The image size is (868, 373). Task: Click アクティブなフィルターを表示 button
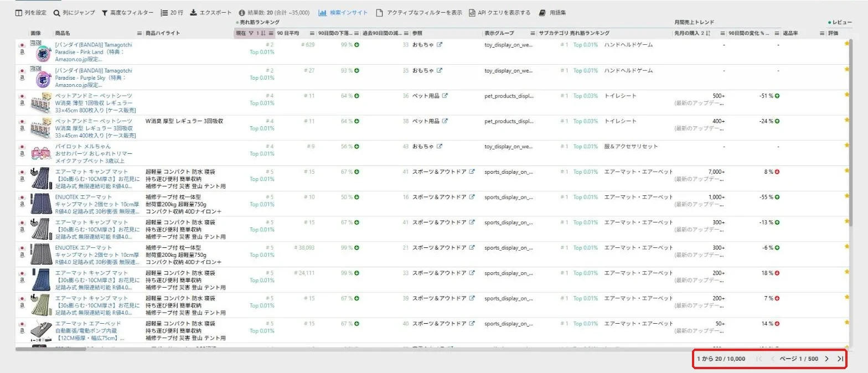coord(418,12)
